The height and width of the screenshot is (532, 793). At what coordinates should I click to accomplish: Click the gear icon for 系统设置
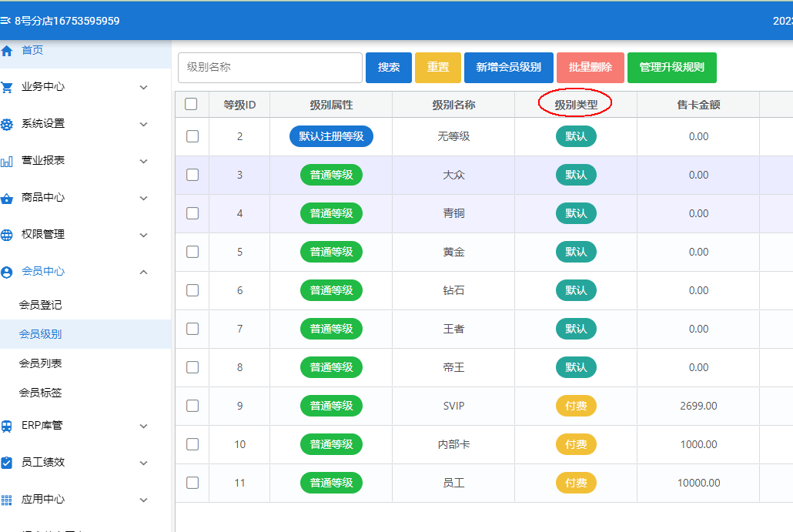(7, 124)
